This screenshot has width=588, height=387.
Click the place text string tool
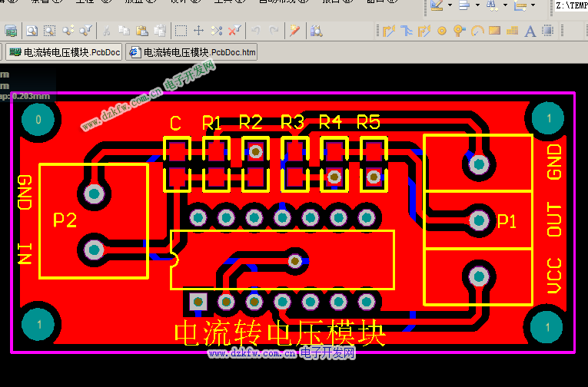coord(529,31)
